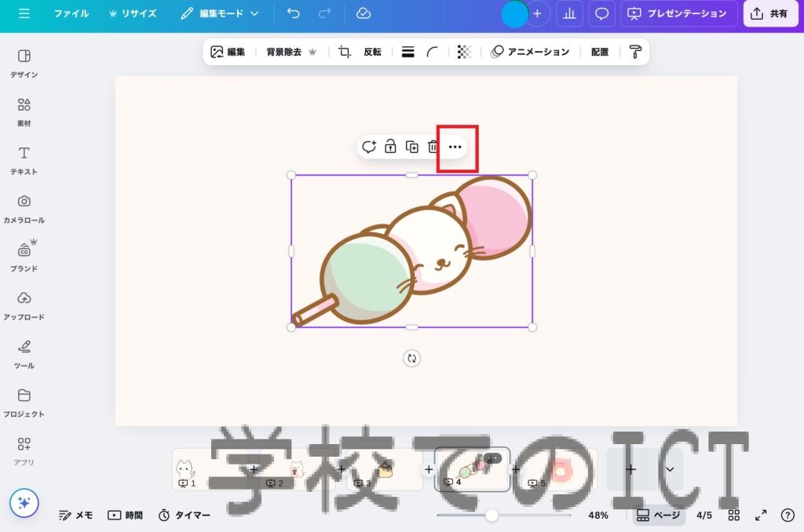Open the ツール tools panel
This screenshot has width=804, height=532.
pos(24,355)
